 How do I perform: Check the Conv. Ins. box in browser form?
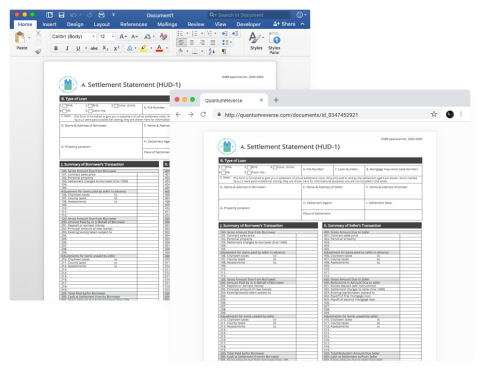coord(249,173)
